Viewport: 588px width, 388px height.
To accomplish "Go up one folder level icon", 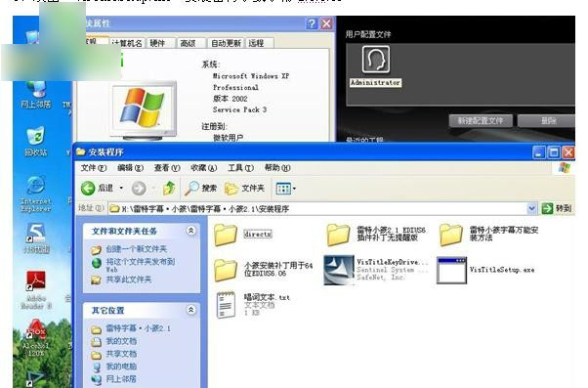I will [x=169, y=188].
